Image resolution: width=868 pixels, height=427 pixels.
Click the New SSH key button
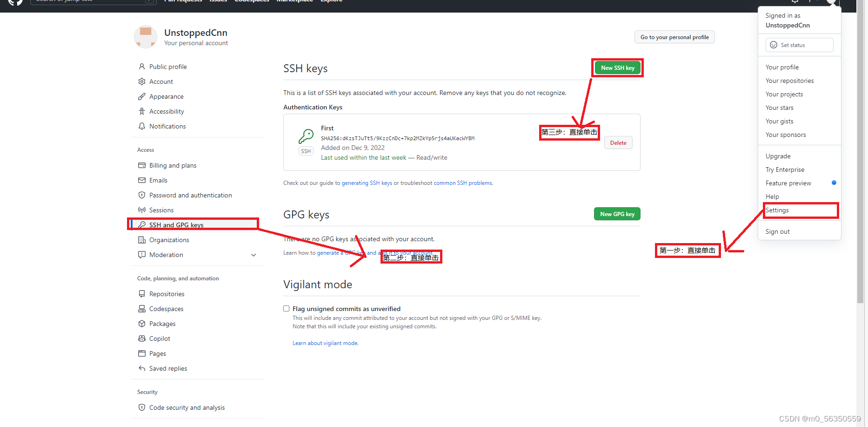pyautogui.click(x=618, y=68)
